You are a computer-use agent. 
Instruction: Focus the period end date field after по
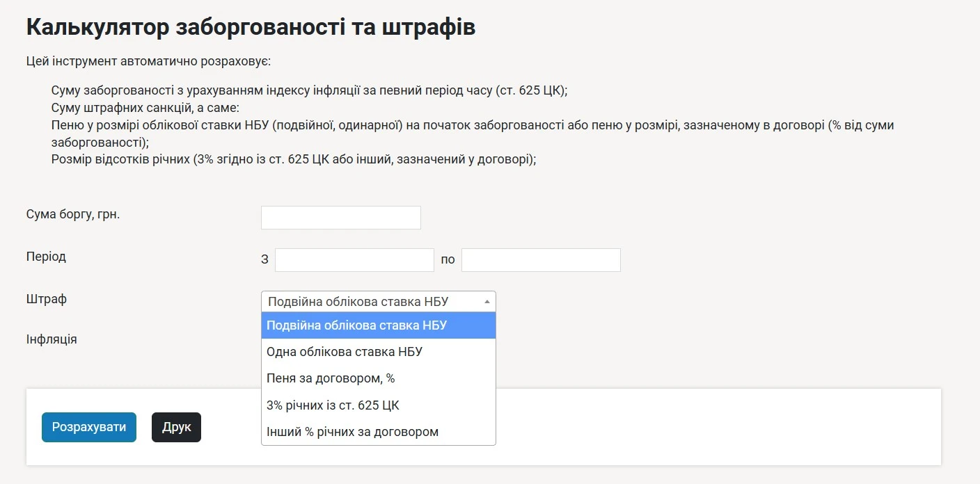tap(541, 260)
